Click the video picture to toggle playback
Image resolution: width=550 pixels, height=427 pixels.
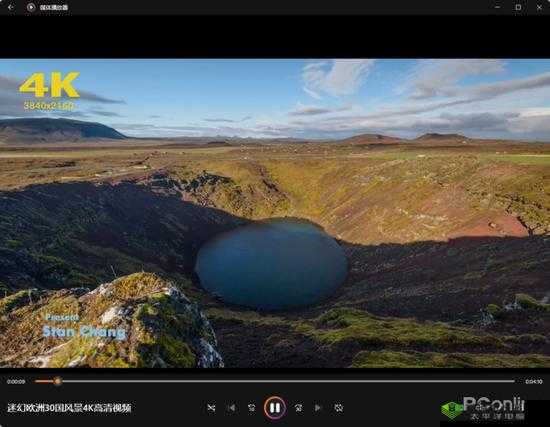(x=275, y=213)
